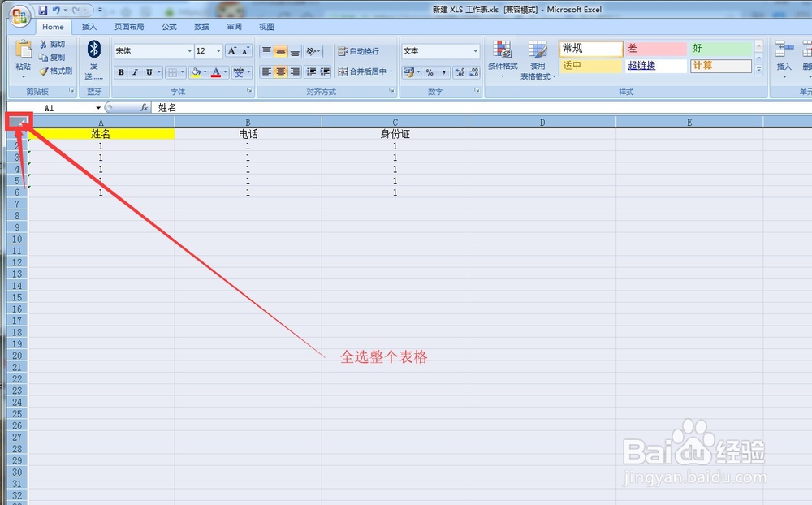
Task: Open the borders button
Action: tap(173, 72)
